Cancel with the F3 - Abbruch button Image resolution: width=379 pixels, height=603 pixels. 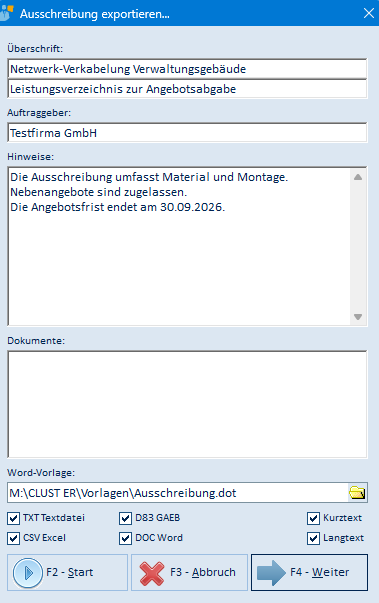point(190,572)
